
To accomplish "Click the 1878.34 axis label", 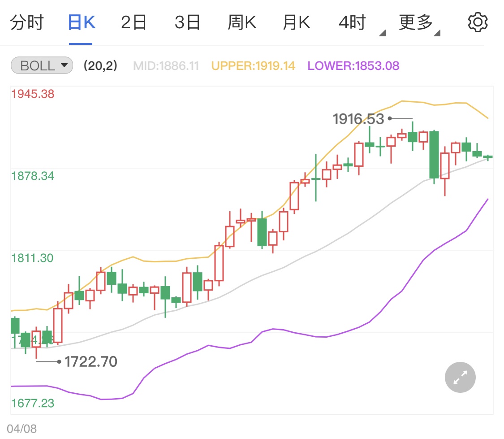I will tap(33, 176).
